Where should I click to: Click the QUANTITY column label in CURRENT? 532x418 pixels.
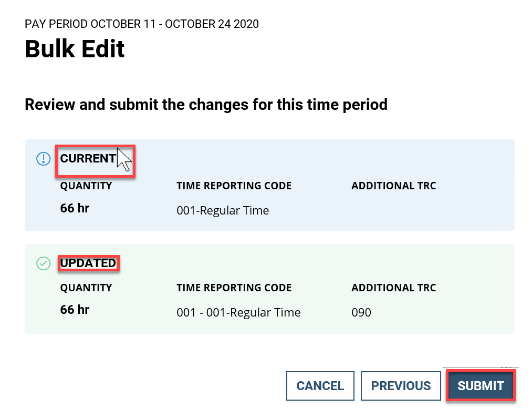point(86,186)
